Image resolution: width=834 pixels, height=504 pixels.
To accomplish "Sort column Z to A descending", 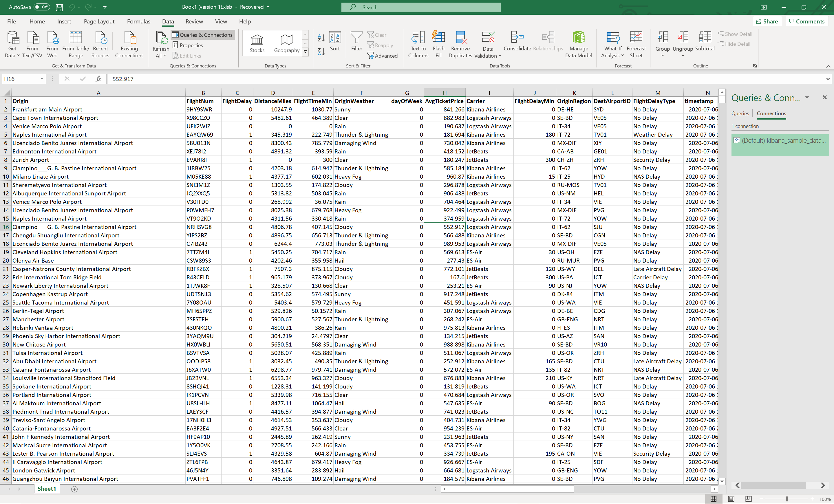I will pyautogui.click(x=321, y=52).
